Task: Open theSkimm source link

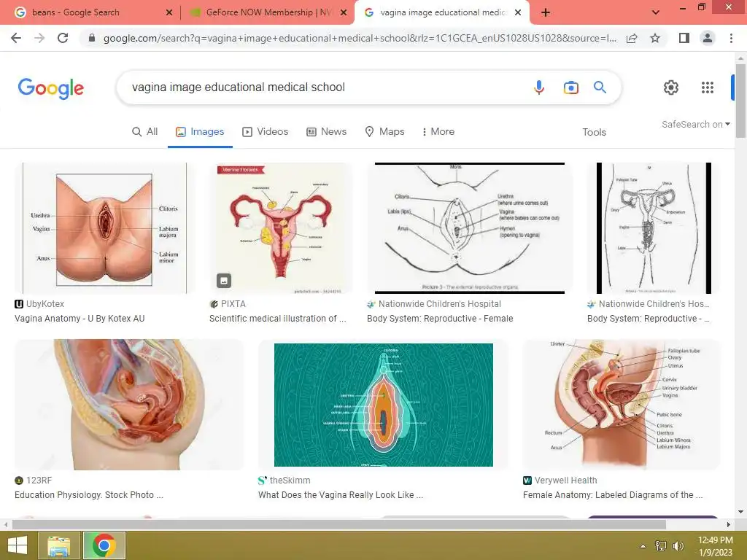Action: 285,481
